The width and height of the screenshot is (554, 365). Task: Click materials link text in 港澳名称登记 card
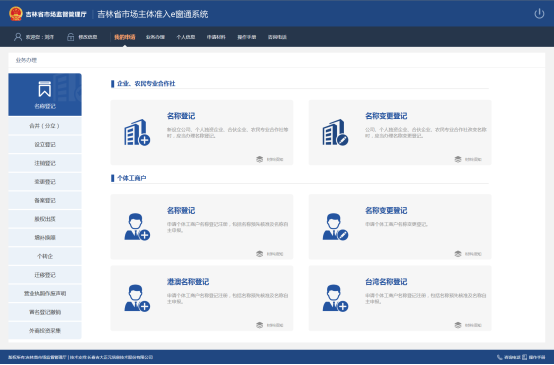pyautogui.click(x=275, y=325)
